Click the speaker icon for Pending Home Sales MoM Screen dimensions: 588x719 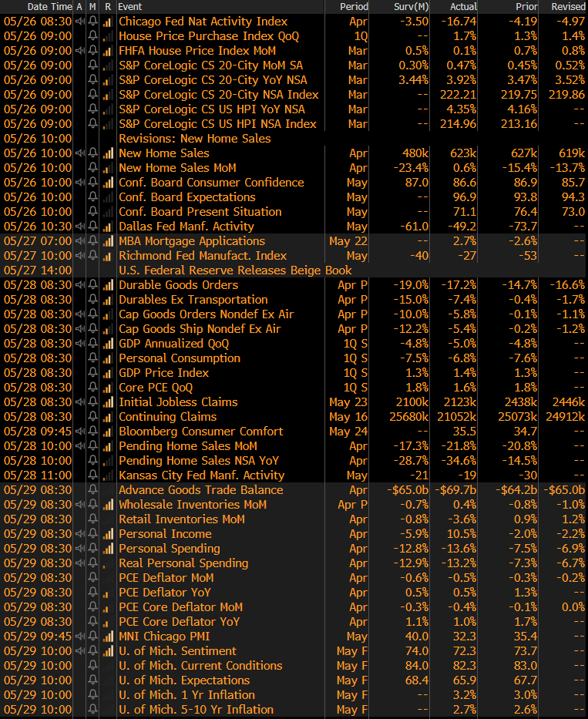click(x=80, y=446)
